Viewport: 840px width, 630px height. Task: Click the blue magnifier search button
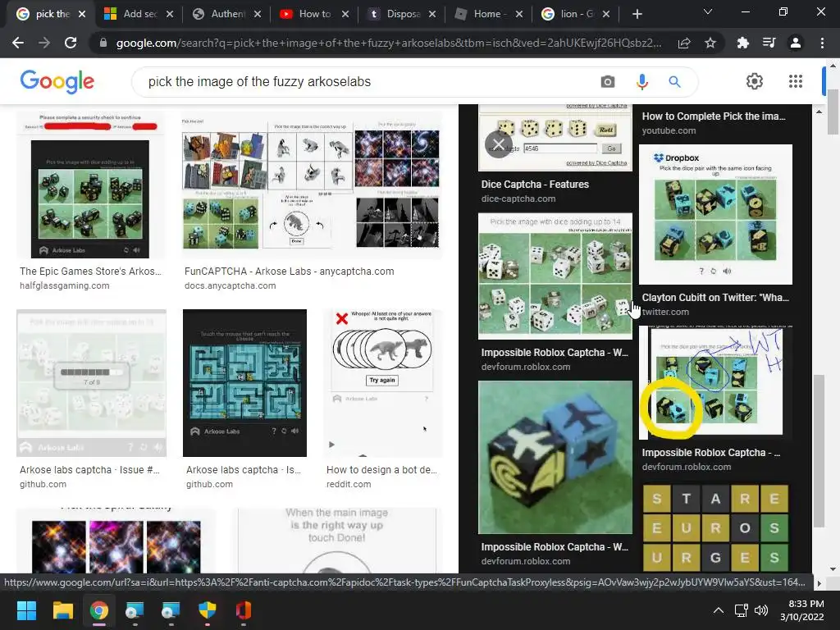pos(674,81)
